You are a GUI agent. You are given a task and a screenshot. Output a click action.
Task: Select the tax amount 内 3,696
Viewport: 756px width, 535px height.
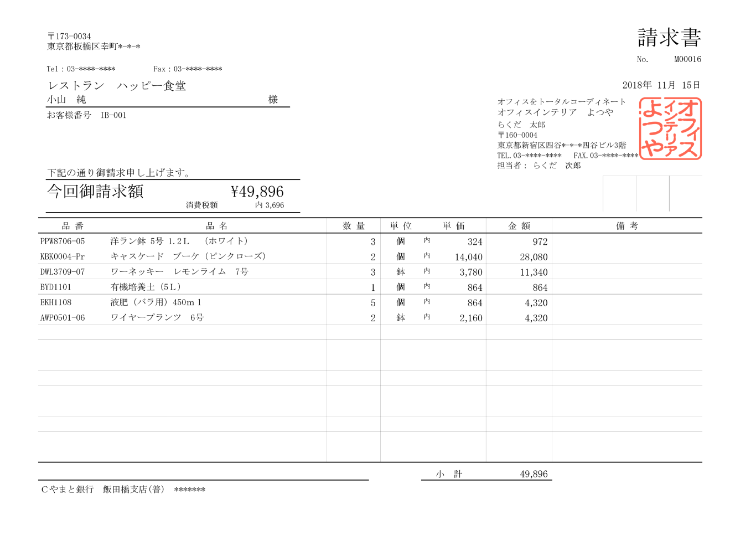(x=270, y=205)
